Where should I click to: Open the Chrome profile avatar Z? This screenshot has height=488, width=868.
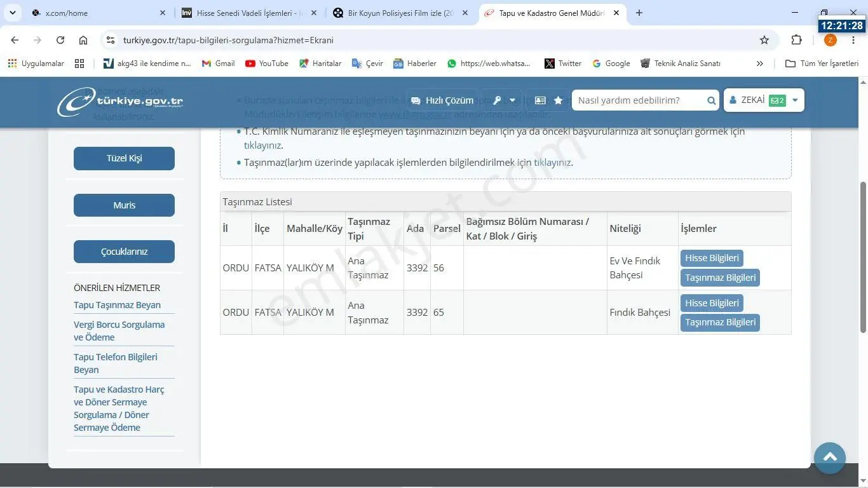(x=831, y=40)
